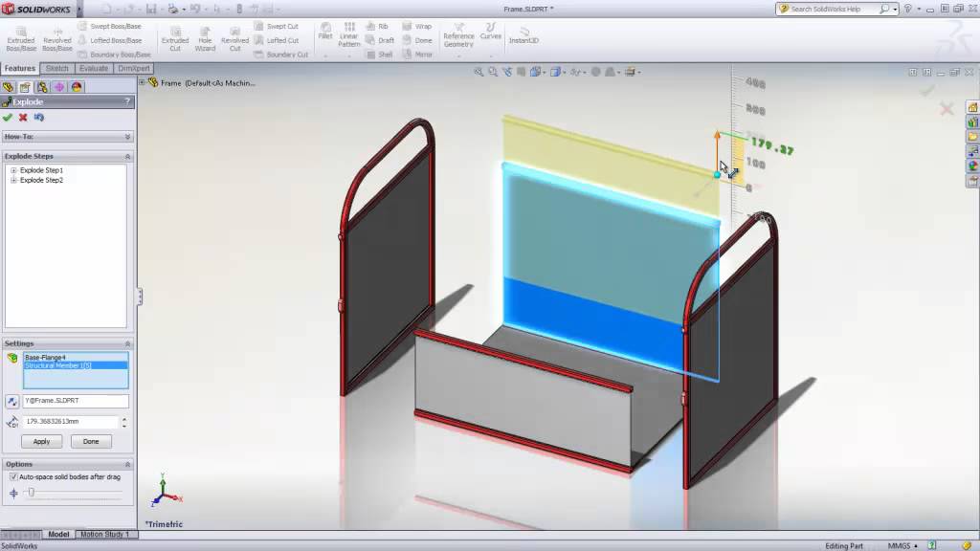Image resolution: width=980 pixels, height=551 pixels.
Task: Switch to the Sketch tab
Action: pyautogui.click(x=56, y=68)
